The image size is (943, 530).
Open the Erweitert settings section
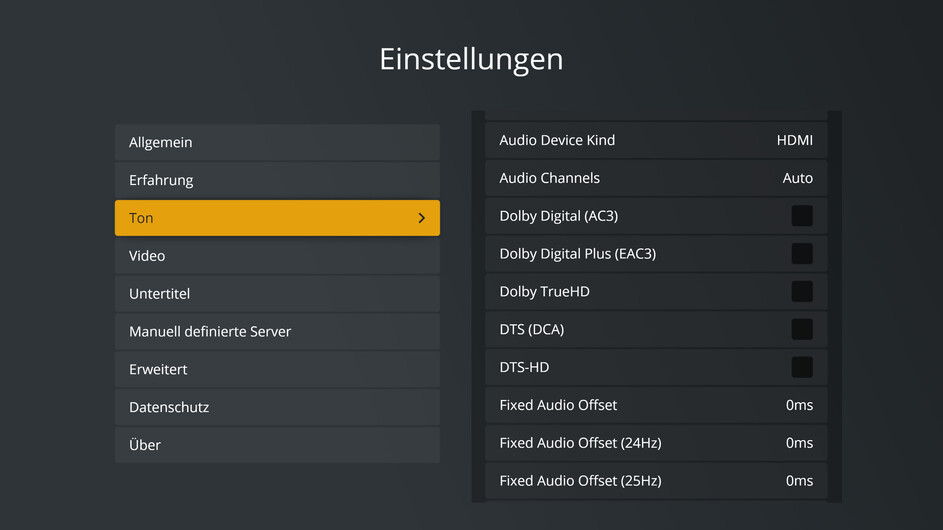[277, 370]
